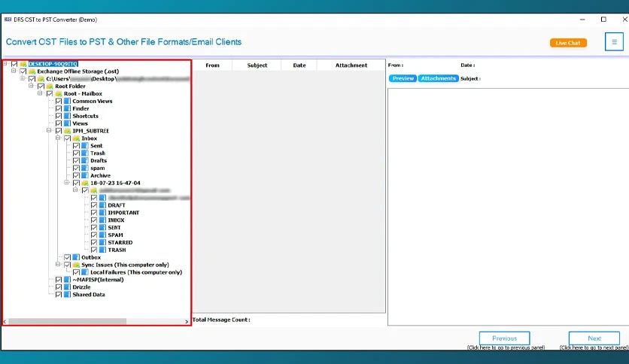Collapse the Root Folder node
Viewport: 629px width, 364px height.
pos(32,86)
